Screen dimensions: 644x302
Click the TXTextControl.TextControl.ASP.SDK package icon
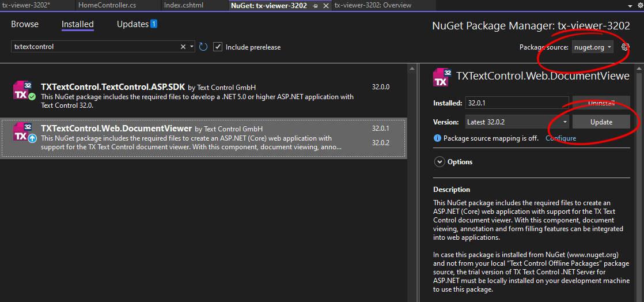[24, 90]
